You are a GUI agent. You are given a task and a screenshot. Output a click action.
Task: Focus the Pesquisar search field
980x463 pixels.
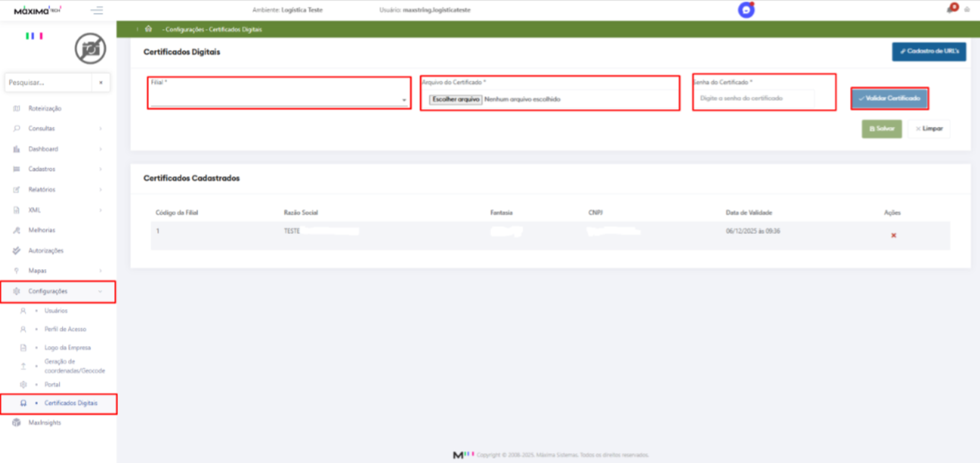tap(48, 83)
